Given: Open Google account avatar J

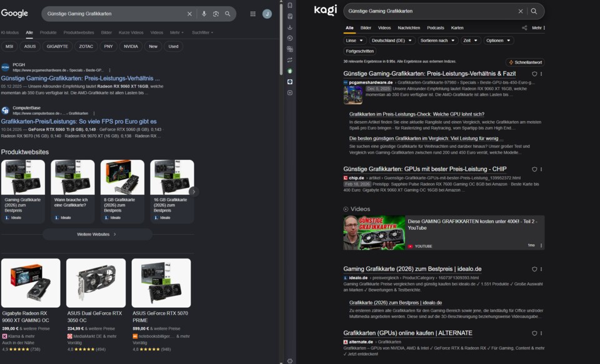Looking at the screenshot, I should click(267, 14).
